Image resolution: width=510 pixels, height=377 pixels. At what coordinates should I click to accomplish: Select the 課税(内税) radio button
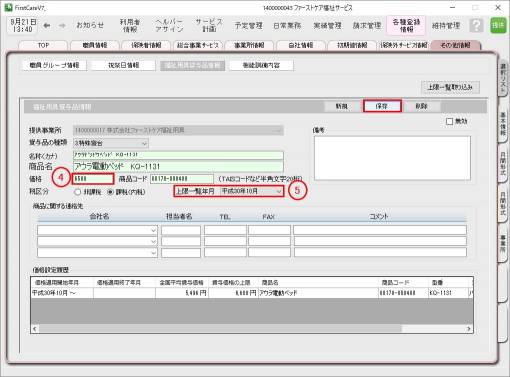[111, 192]
